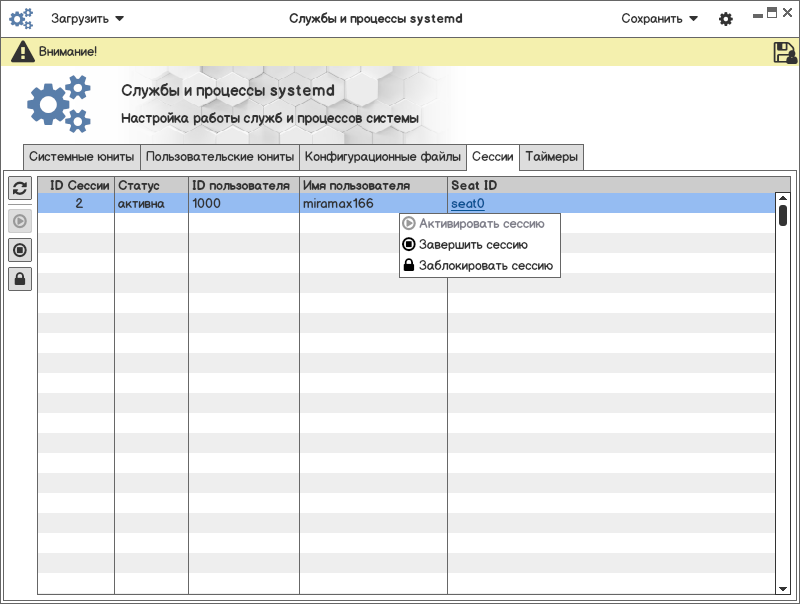Go to the Конфигурационные файлы tab

tap(383, 157)
